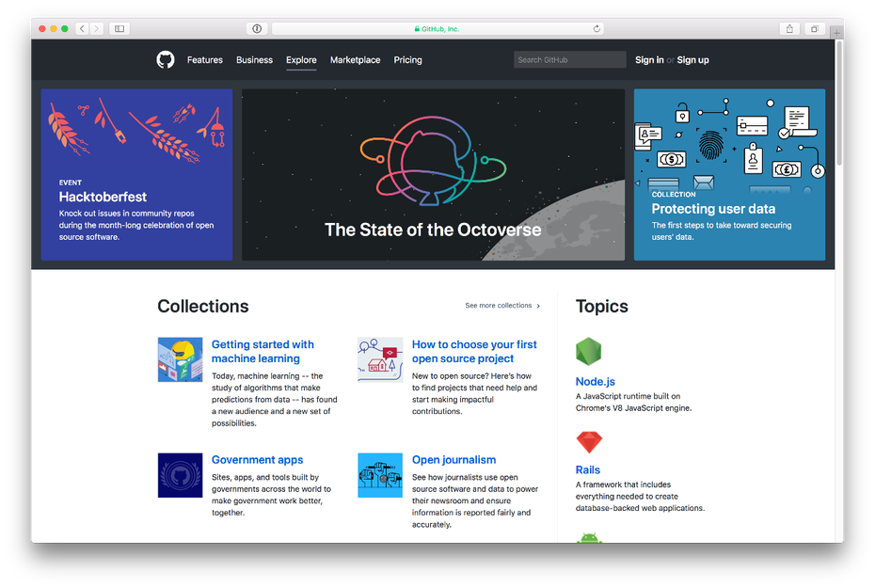The width and height of the screenshot is (875, 588).
Task: Open the Marketplace nav item
Action: (x=355, y=59)
